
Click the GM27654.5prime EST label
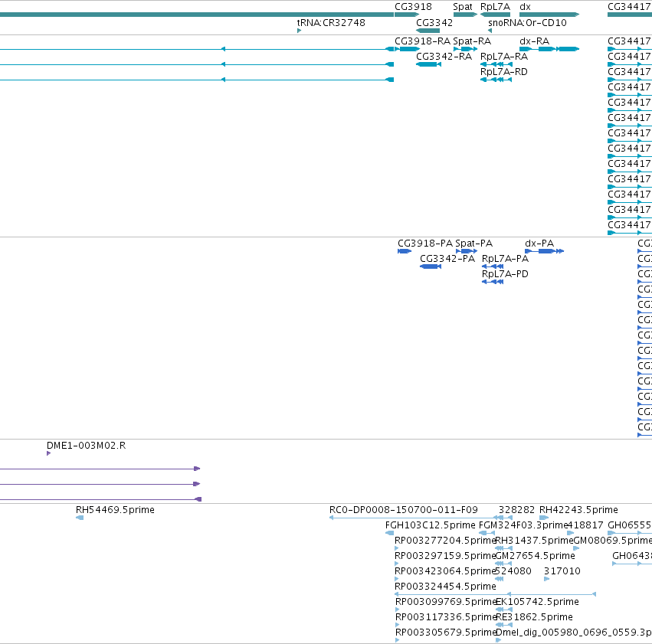pos(535,556)
